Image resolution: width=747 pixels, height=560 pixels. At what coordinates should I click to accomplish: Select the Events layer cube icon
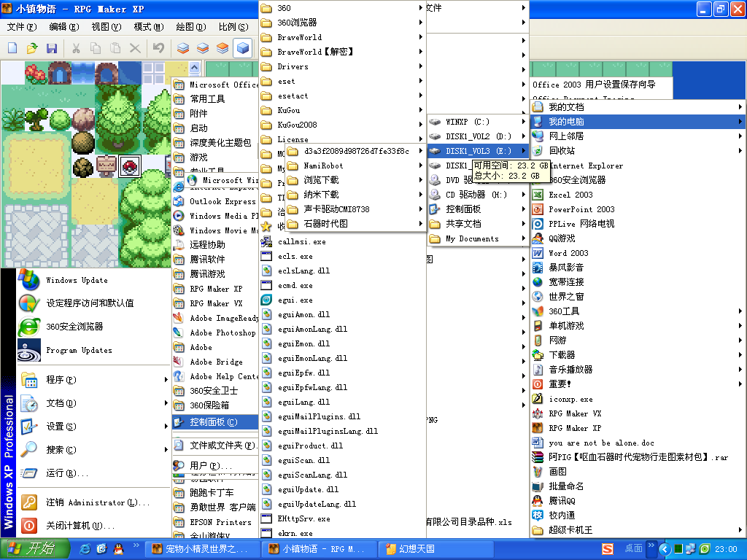point(242,48)
